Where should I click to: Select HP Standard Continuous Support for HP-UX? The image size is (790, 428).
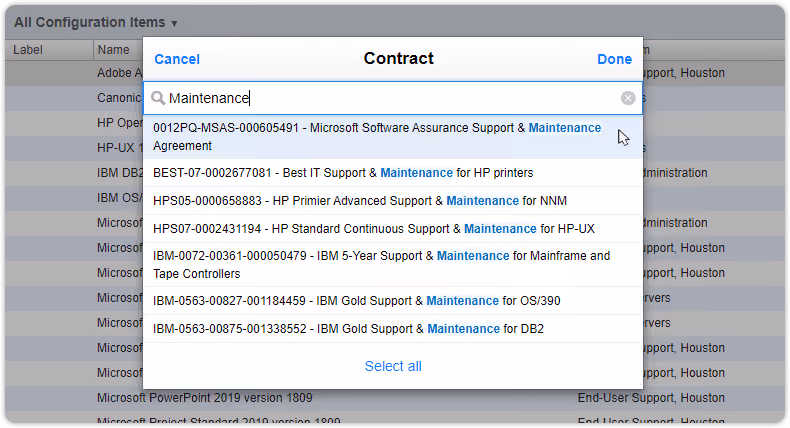[x=393, y=229]
